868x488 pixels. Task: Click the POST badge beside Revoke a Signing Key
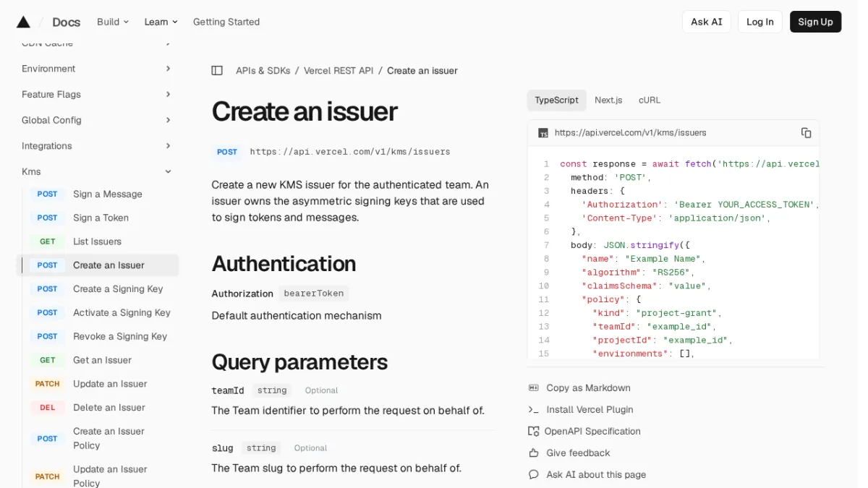pos(48,337)
